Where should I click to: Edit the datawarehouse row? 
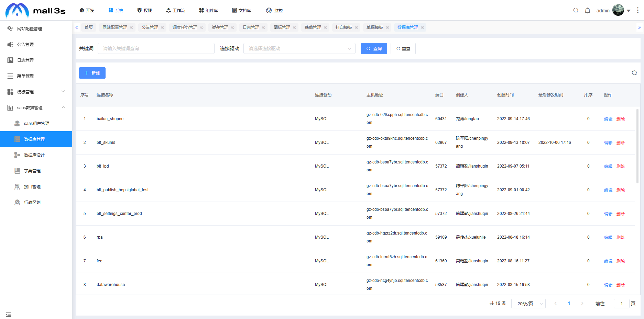coord(608,285)
